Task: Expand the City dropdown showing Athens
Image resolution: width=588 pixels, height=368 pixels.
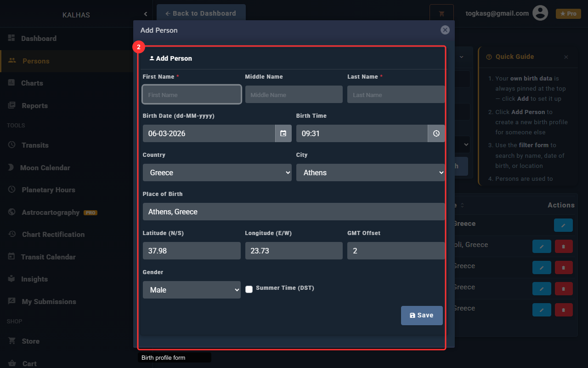Action: click(370, 172)
